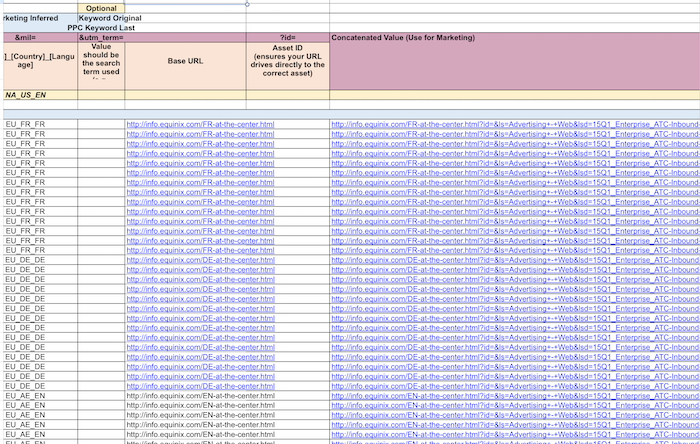The height and width of the screenshot is (444, 700).
Task: Open first concatenated DE-at-the-center link
Action: [x=515, y=260]
